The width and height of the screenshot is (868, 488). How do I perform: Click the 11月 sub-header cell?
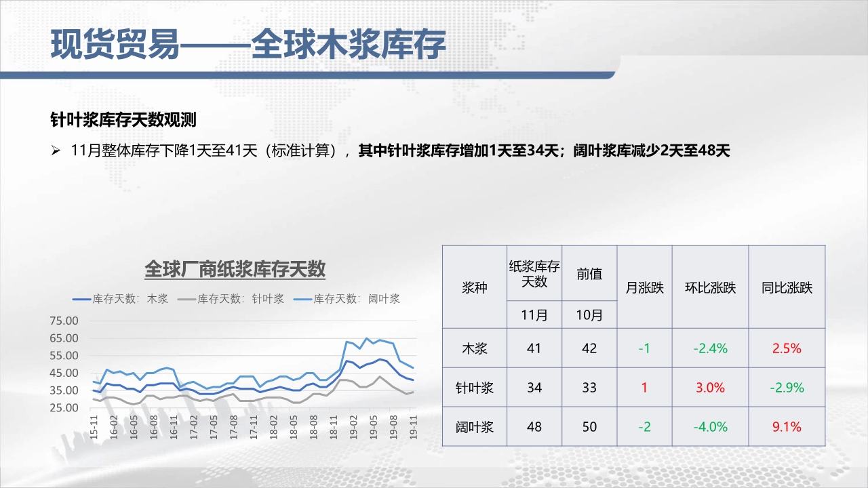pyautogui.click(x=534, y=314)
